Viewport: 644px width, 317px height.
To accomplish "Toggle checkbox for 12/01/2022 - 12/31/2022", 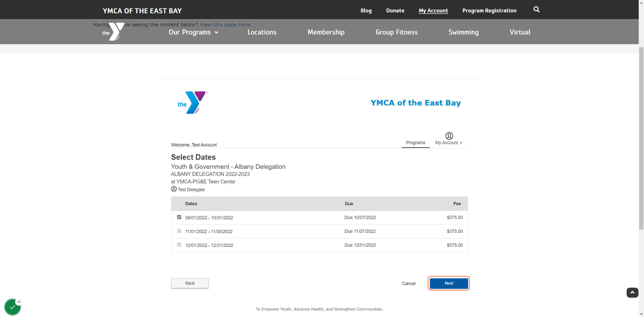I will (x=179, y=245).
